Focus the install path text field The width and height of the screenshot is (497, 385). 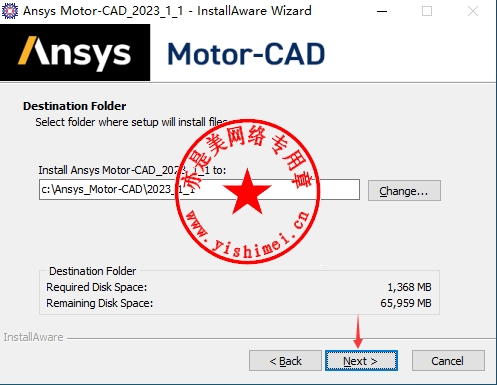coord(199,190)
